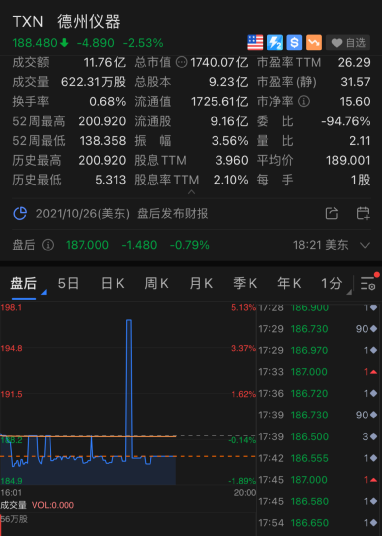Open chart settings icon with red dot
The height and width of the screenshot is (536, 382).
(x=369, y=282)
